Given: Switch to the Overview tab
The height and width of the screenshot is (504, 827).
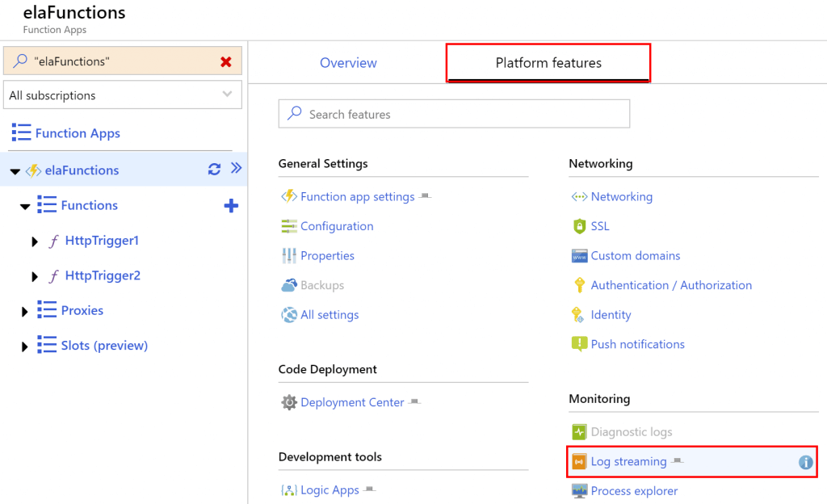Looking at the screenshot, I should click(x=348, y=63).
